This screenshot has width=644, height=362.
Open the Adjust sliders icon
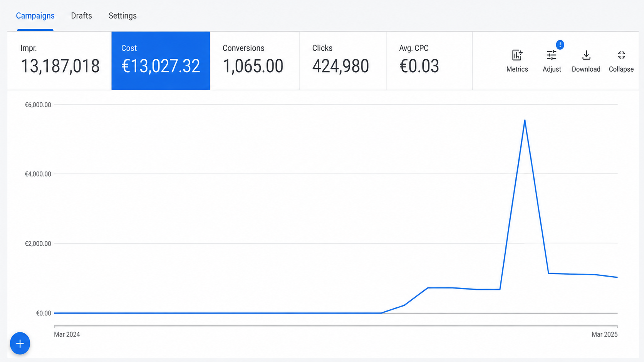point(552,55)
